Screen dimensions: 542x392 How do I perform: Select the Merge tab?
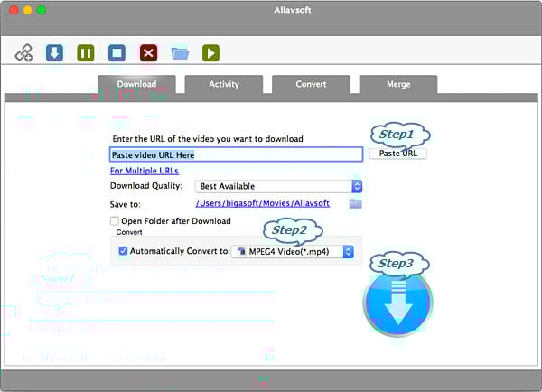point(397,84)
